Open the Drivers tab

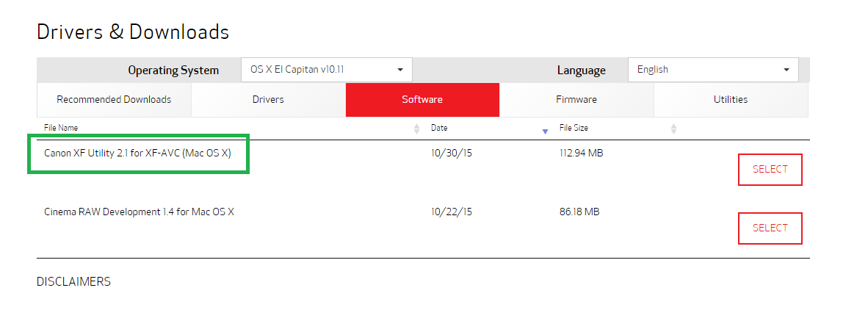pos(268,100)
